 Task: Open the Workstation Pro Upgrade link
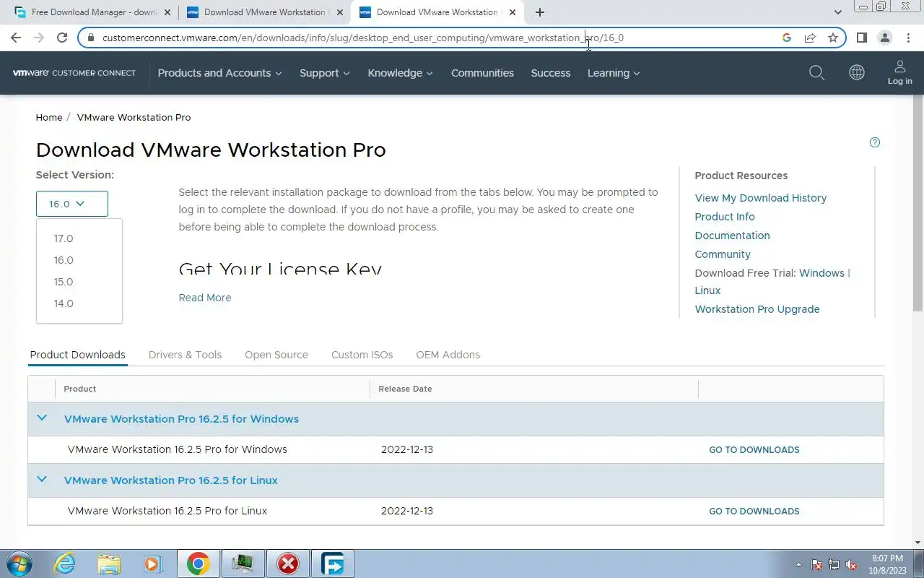pyautogui.click(x=757, y=309)
